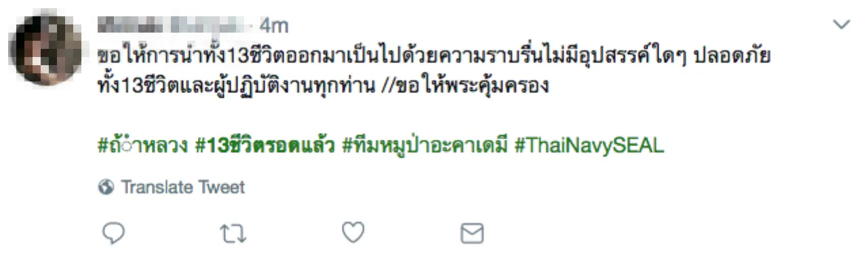Open the tweet options chevron menu
This screenshot has width=868, height=256.
coord(841,24)
